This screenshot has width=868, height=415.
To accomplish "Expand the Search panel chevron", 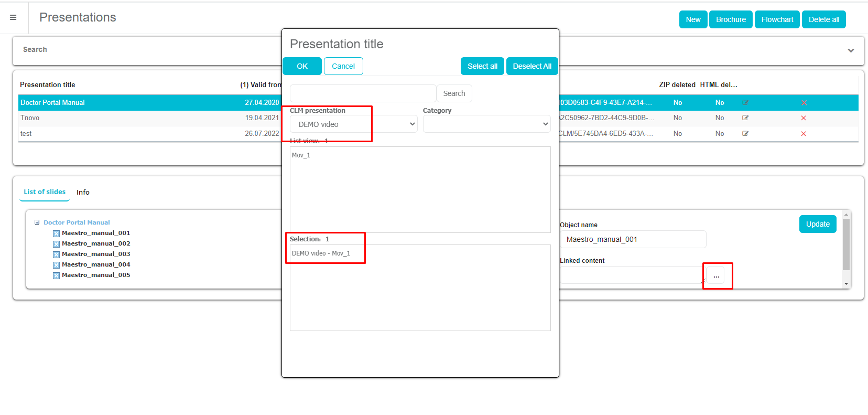I will [x=851, y=50].
